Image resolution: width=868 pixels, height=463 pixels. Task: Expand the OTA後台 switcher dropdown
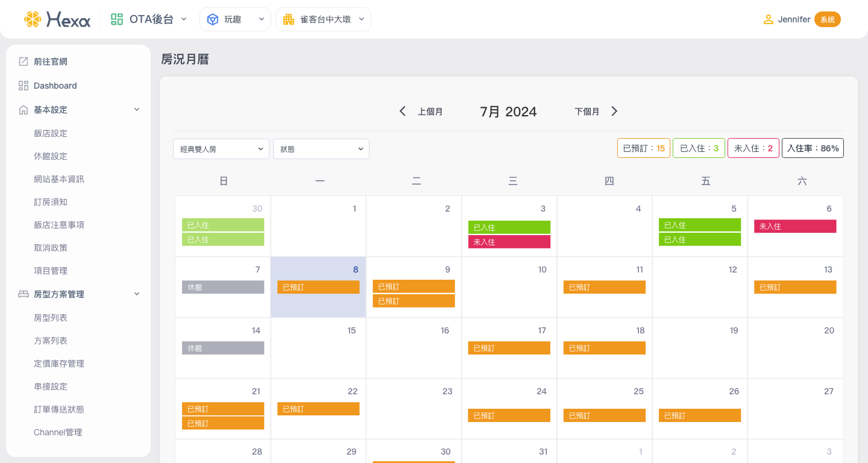pos(184,19)
